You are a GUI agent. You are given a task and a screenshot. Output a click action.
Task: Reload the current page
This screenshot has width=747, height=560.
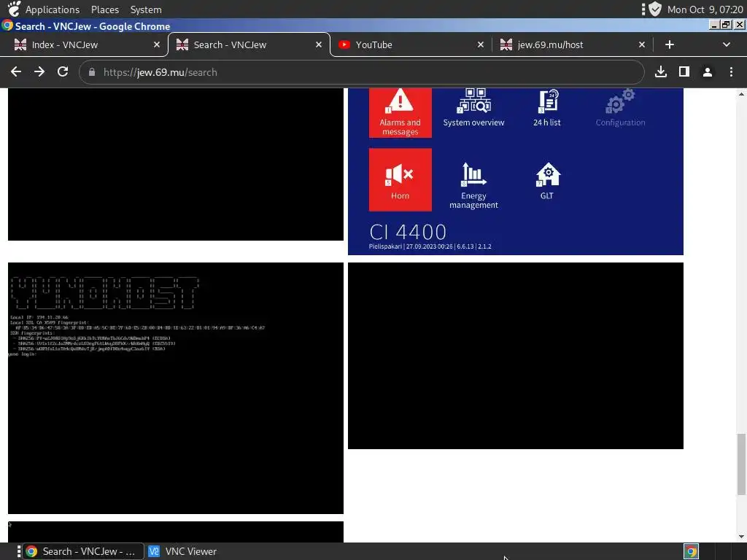(63, 72)
